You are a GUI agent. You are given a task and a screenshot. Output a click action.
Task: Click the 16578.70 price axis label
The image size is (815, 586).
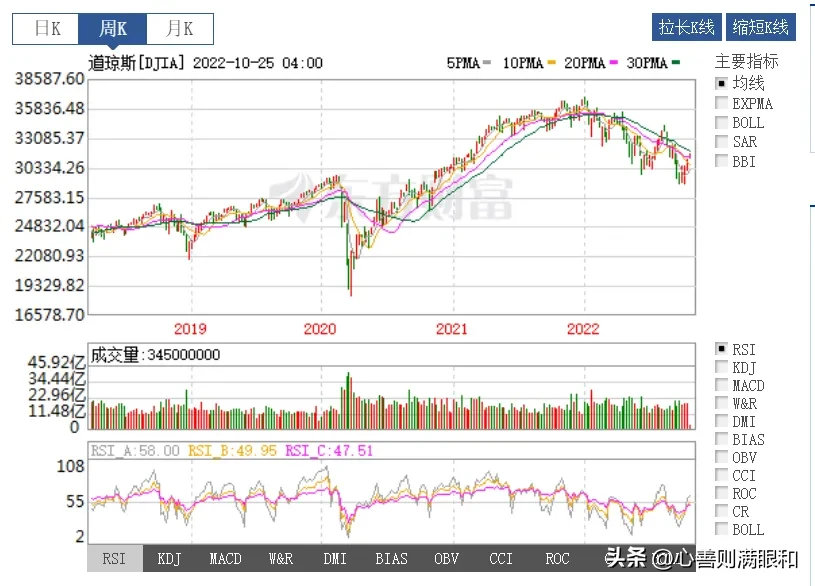[x=49, y=315]
